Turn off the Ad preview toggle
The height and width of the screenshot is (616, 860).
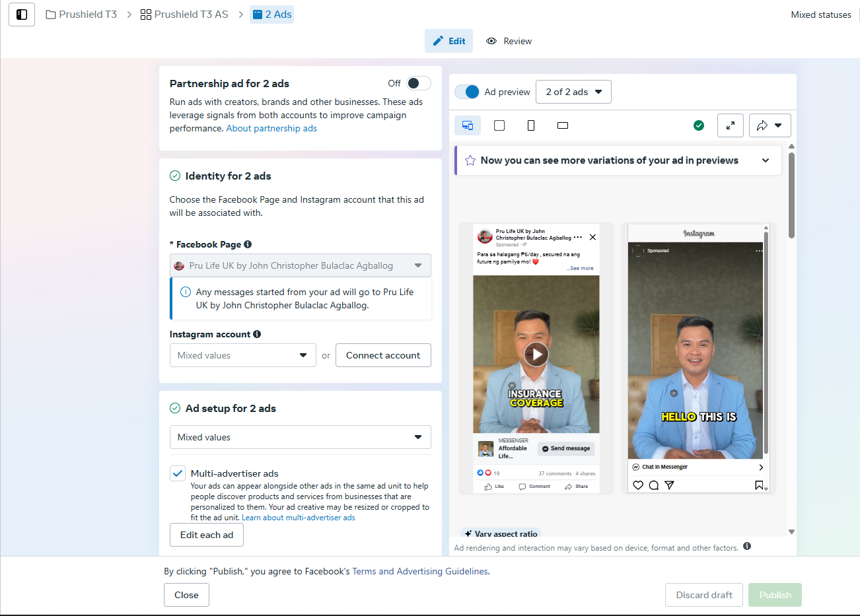coord(468,92)
